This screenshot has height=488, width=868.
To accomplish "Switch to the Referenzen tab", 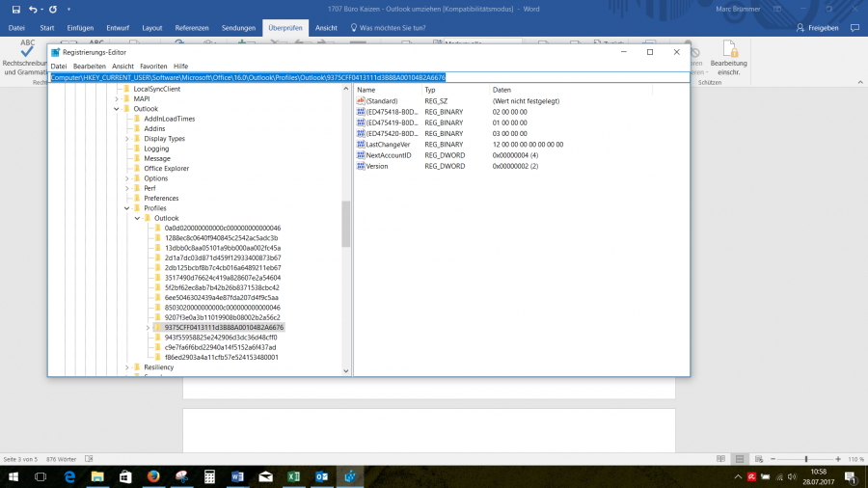I will tap(192, 28).
